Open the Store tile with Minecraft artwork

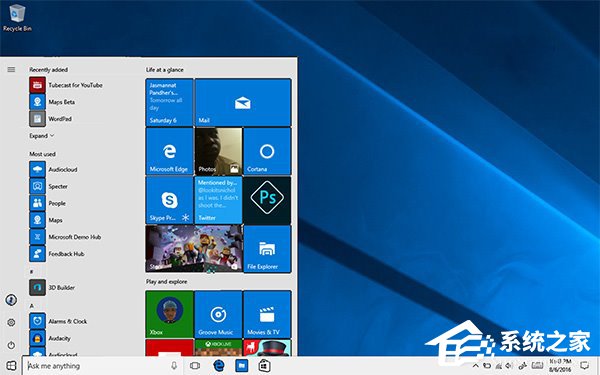click(194, 249)
